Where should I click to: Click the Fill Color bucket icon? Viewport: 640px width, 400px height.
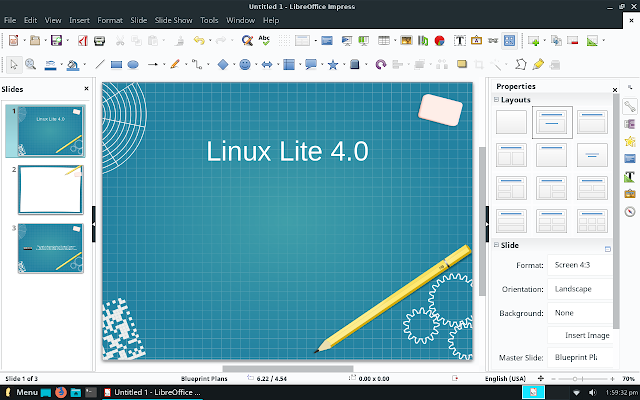73,64
